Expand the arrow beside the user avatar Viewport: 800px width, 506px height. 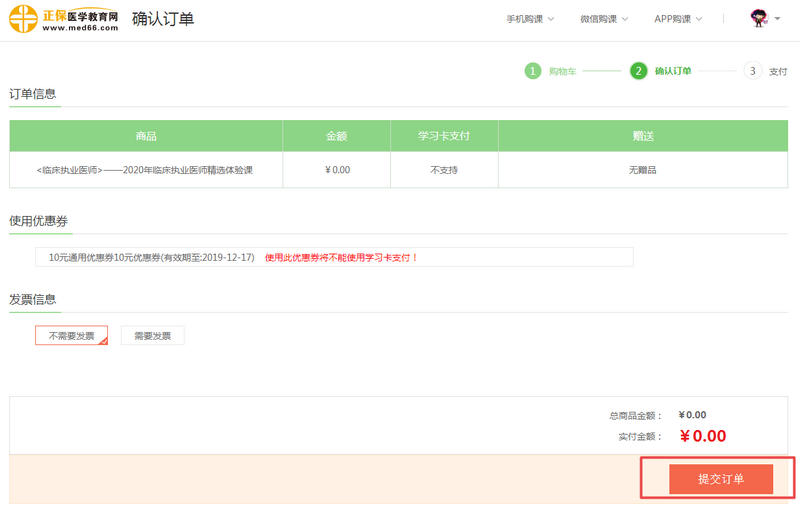778,19
